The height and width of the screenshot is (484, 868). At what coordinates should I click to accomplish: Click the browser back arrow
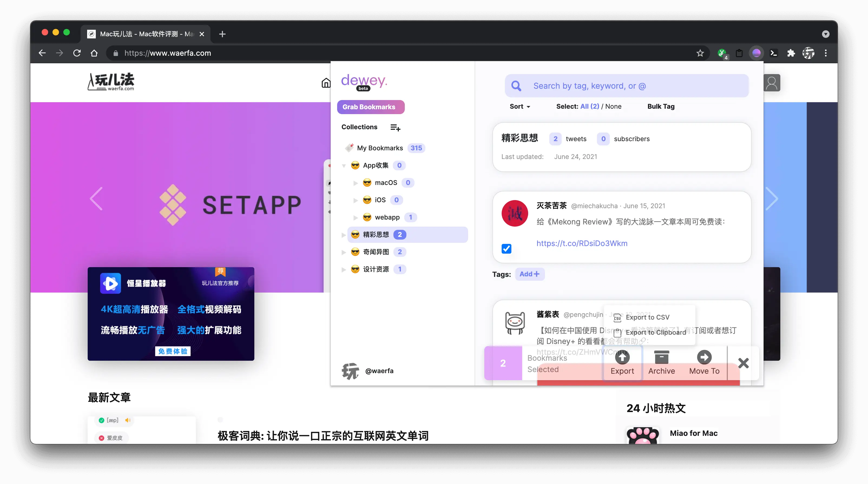pyautogui.click(x=42, y=53)
